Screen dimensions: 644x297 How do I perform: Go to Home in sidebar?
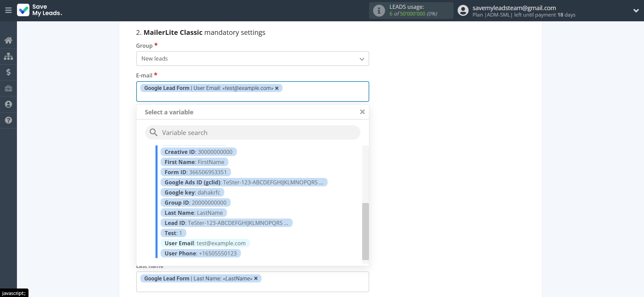(x=8, y=40)
